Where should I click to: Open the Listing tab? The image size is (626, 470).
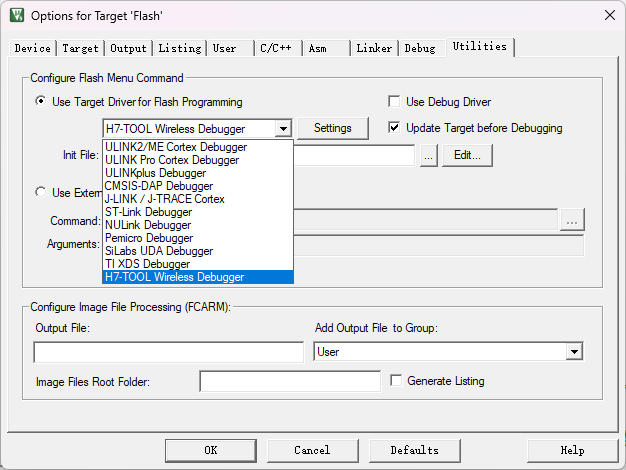coord(180,48)
